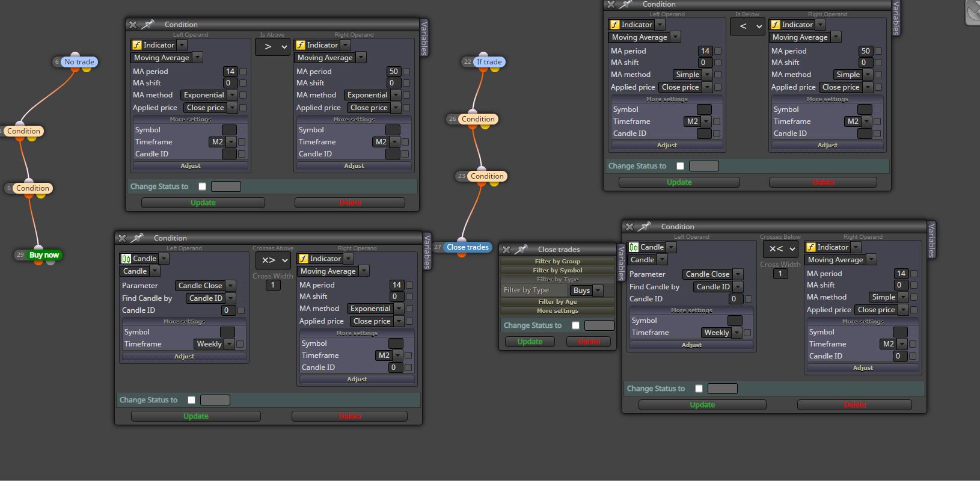Expand Filter by Group section
Screen dimensions: 980x483
[557, 261]
